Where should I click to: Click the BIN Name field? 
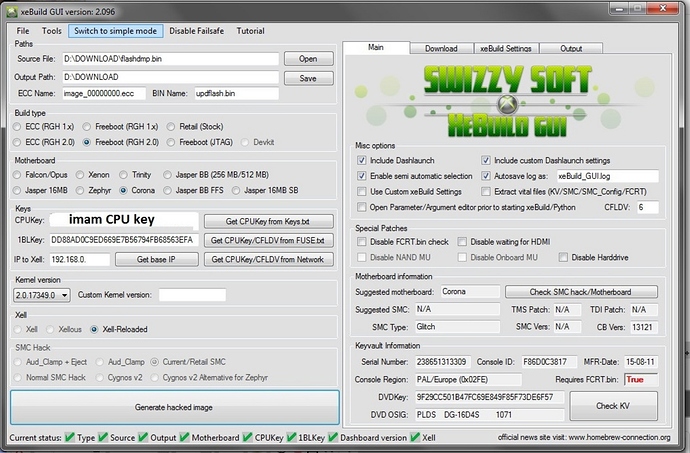point(237,93)
